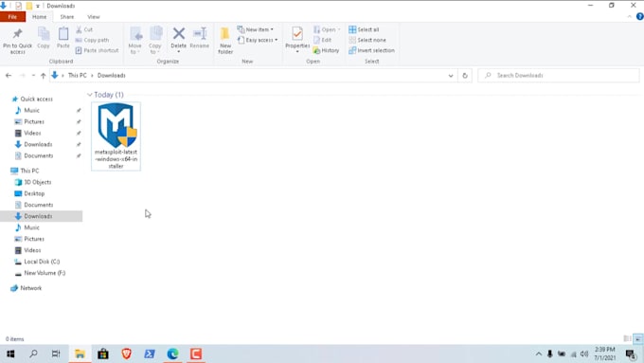Click Select all

[x=364, y=29]
